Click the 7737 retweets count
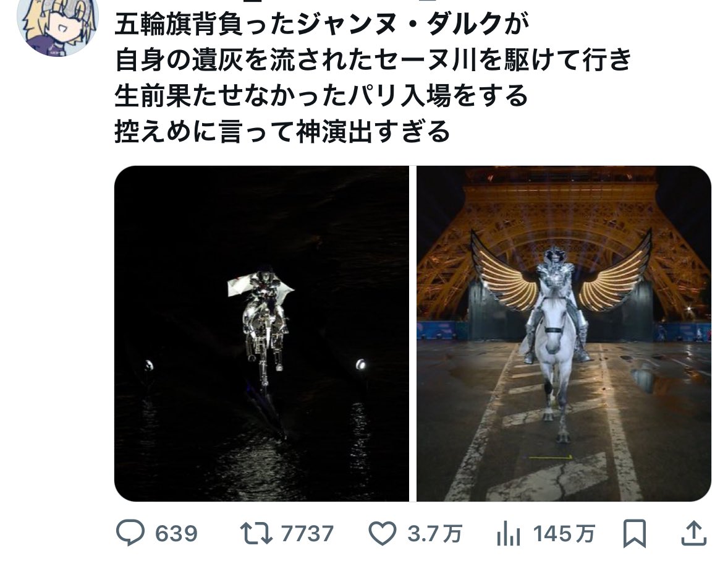 coord(307,534)
